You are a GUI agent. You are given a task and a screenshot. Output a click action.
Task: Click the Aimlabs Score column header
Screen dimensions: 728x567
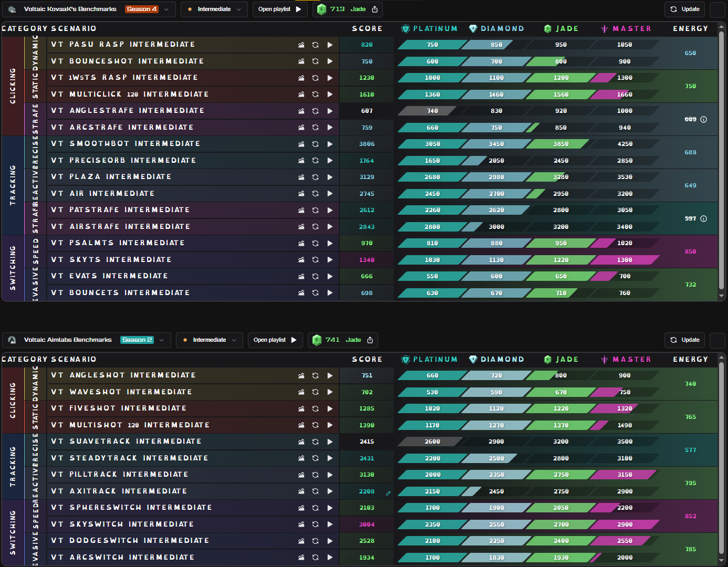pos(367,360)
